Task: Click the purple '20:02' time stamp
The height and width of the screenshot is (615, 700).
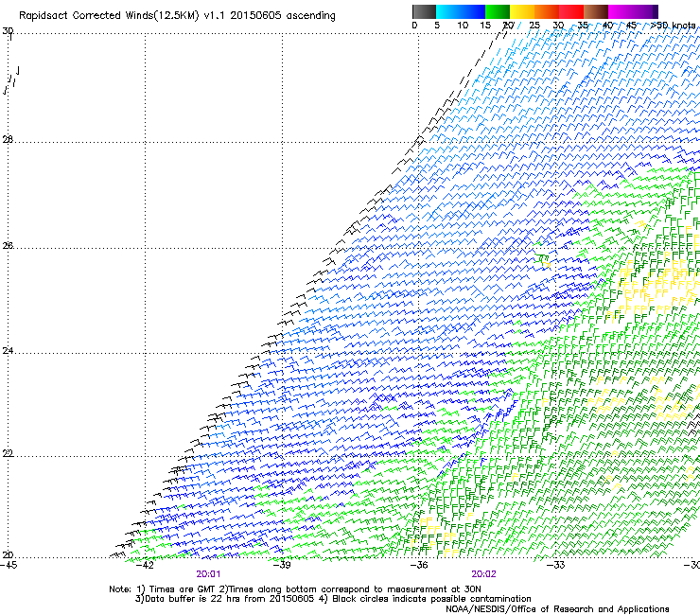Action: pos(484,574)
